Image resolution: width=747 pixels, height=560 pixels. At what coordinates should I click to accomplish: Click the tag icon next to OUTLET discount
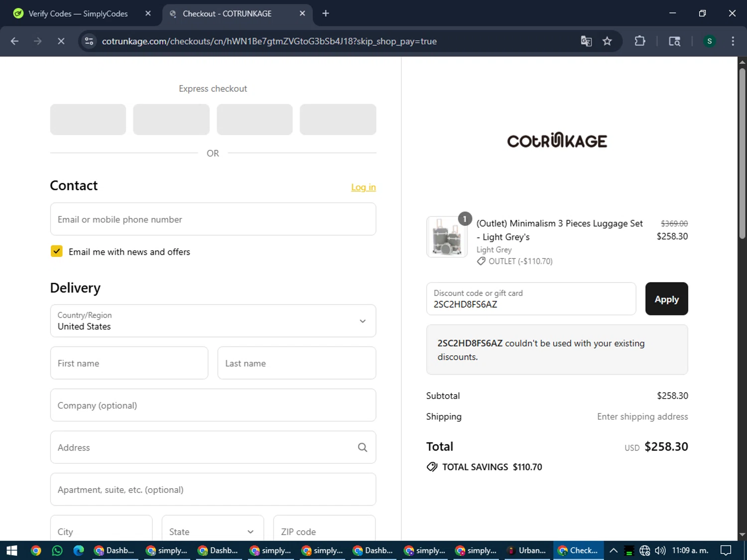click(x=481, y=261)
